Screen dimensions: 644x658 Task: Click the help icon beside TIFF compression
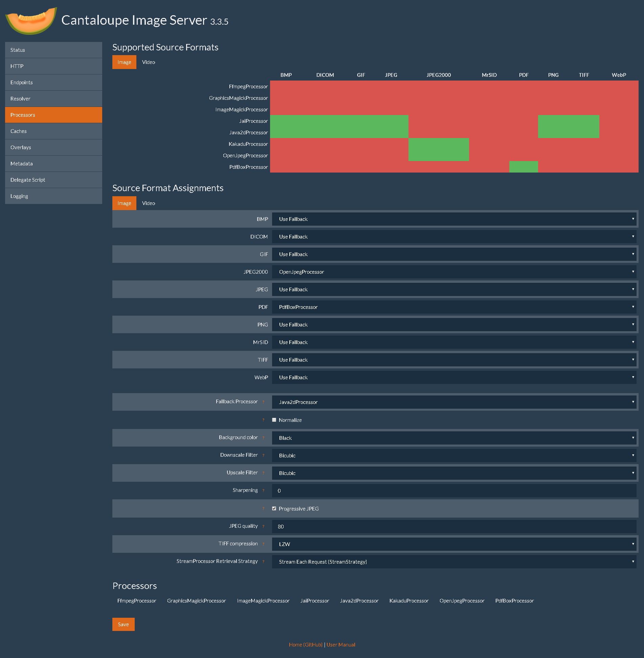pyautogui.click(x=263, y=544)
